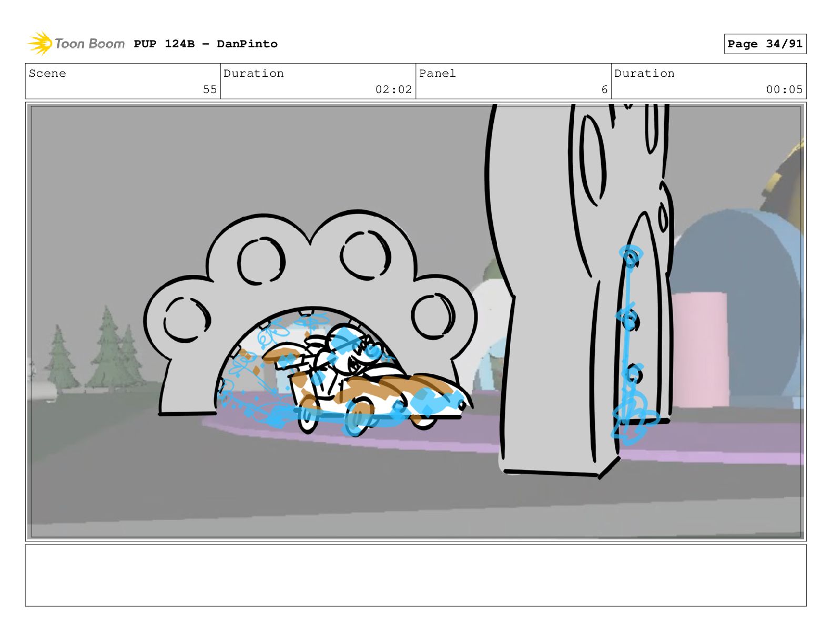The height and width of the screenshot is (644, 832).
Task: Click the empty notes box below panel
Action: click(415, 575)
